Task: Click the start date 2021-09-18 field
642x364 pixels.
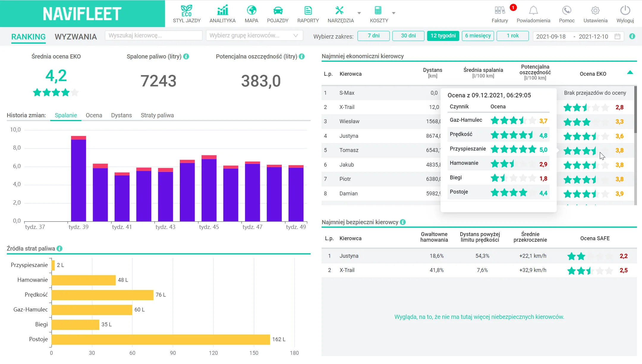Action: [x=551, y=37]
